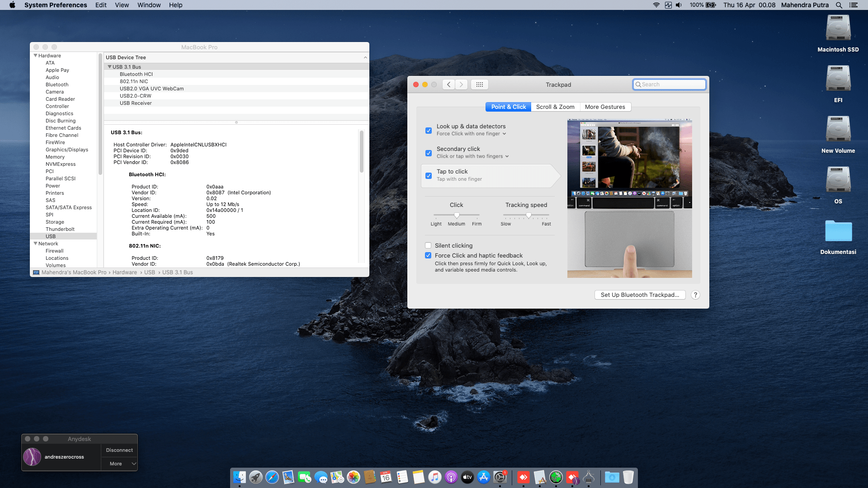Click the Wi-Fi status icon in the menu bar
The width and height of the screenshot is (868, 488).
[x=656, y=5]
